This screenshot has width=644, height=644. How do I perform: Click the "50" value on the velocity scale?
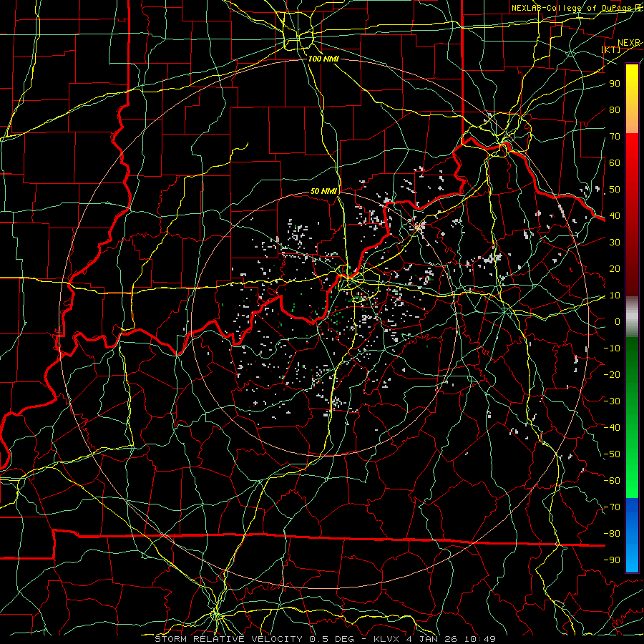(615, 190)
